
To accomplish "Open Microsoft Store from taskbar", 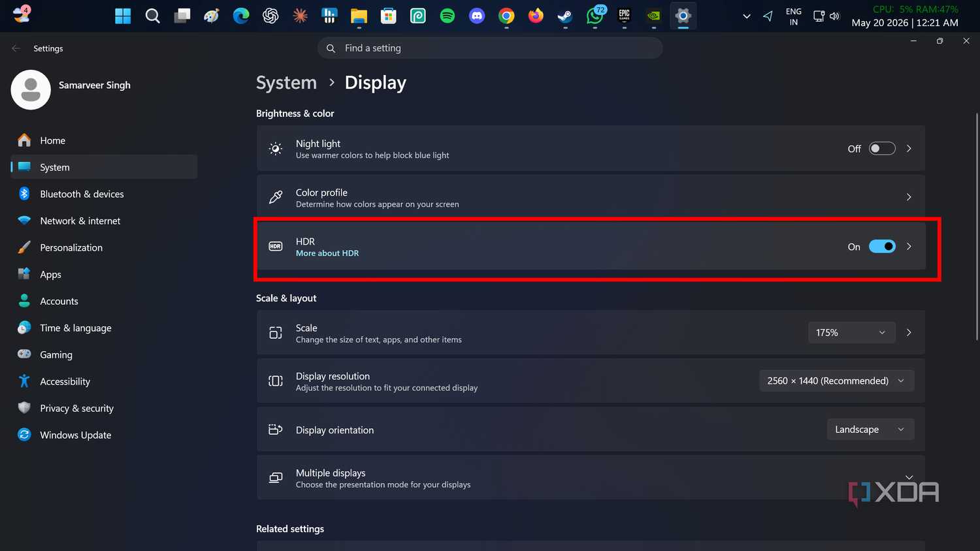I will pos(388,16).
